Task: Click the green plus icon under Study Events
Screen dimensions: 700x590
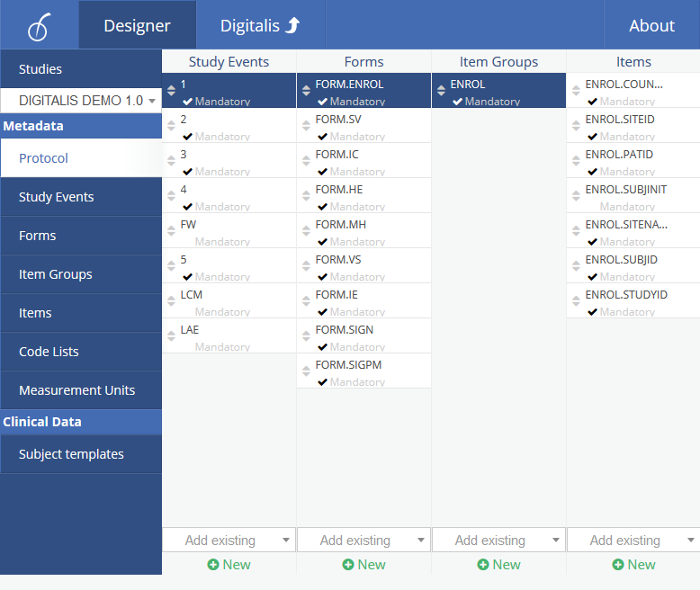Action: (212, 565)
